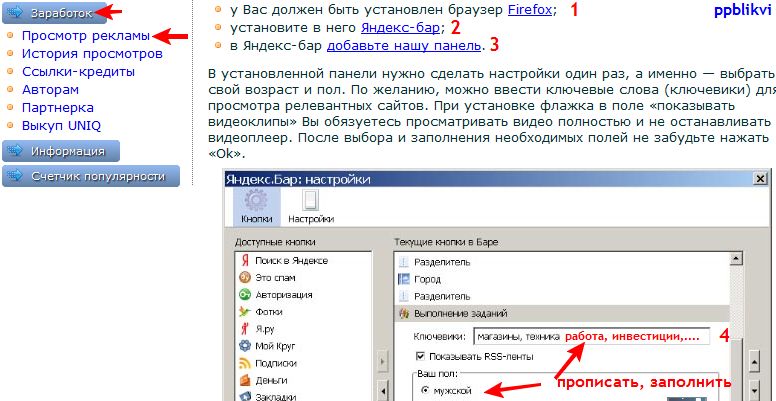This screenshot has width=776, height=401.
Task: Click add-to-bar right arrow button
Action: (x=383, y=362)
